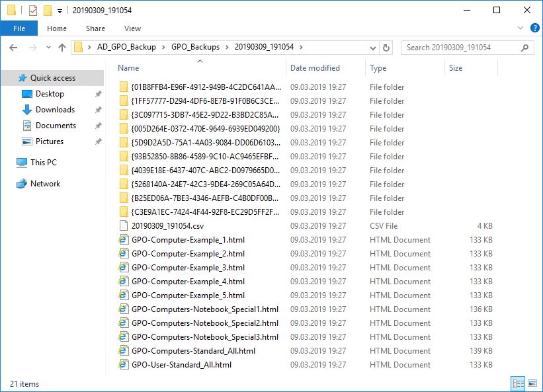Select the Desktop icon in sidebar
Screen dimensions: 543x392
click(x=27, y=94)
